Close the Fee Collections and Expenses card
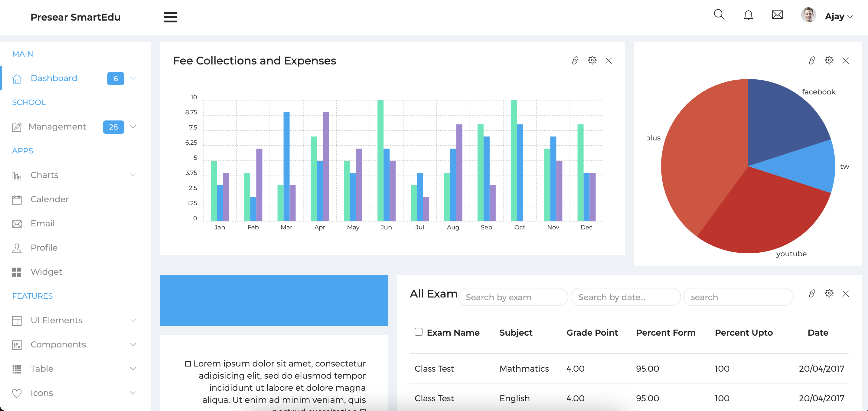The height and width of the screenshot is (411, 868). coord(609,61)
